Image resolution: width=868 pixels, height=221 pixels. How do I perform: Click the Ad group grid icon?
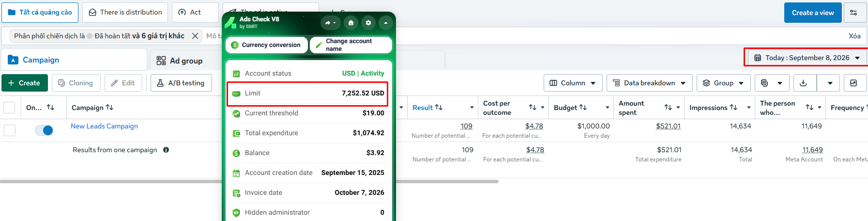point(161,61)
